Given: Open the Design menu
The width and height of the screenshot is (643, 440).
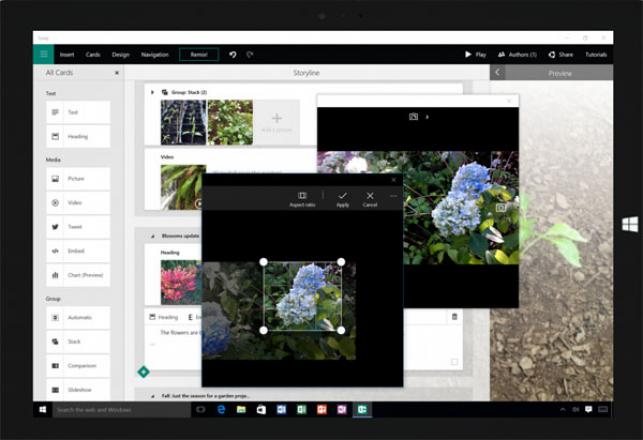Looking at the screenshot, I should (x=121, y=55).
